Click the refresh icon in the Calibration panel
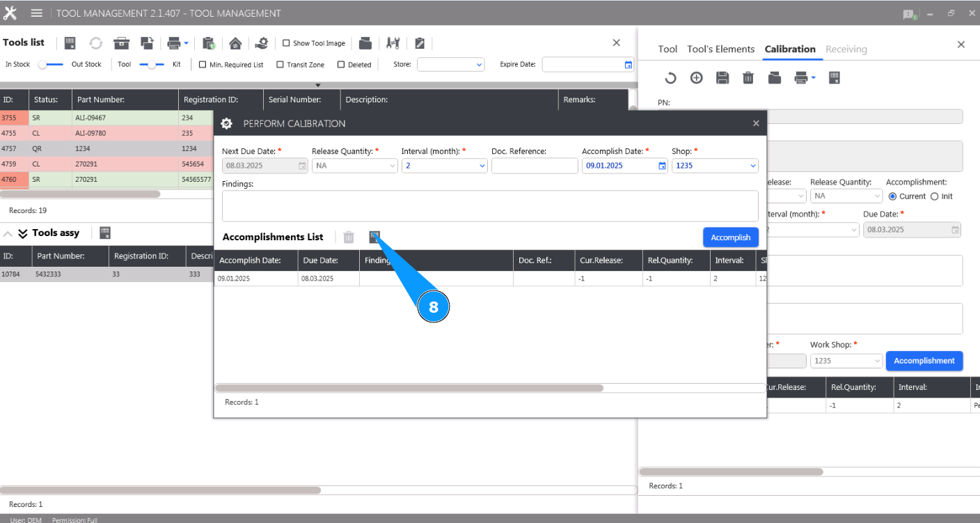This screenshot has height=523, width=980. (670, 78)
